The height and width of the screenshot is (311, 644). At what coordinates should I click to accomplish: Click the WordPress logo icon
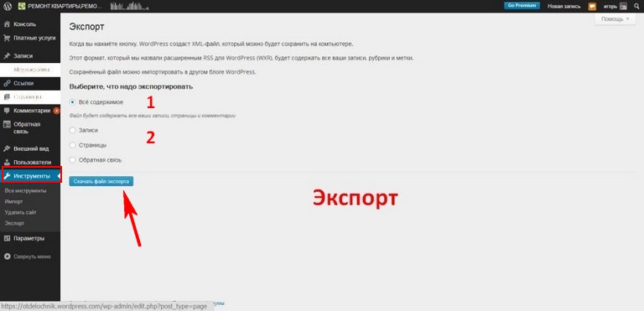[8, 6]
